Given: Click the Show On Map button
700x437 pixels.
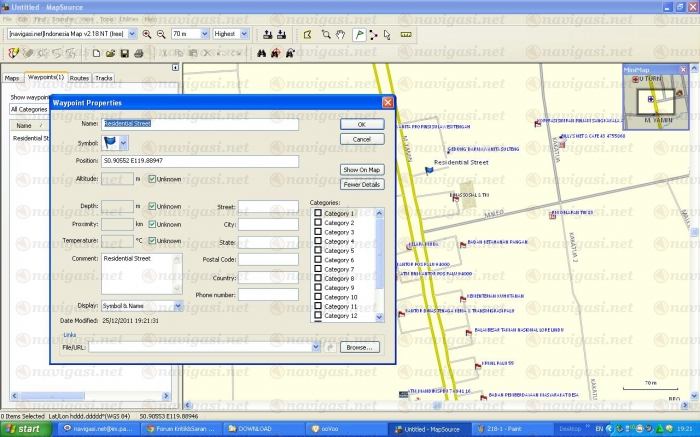Looking at the screenshot, I should pyautogui.click(x=362, y=170).
